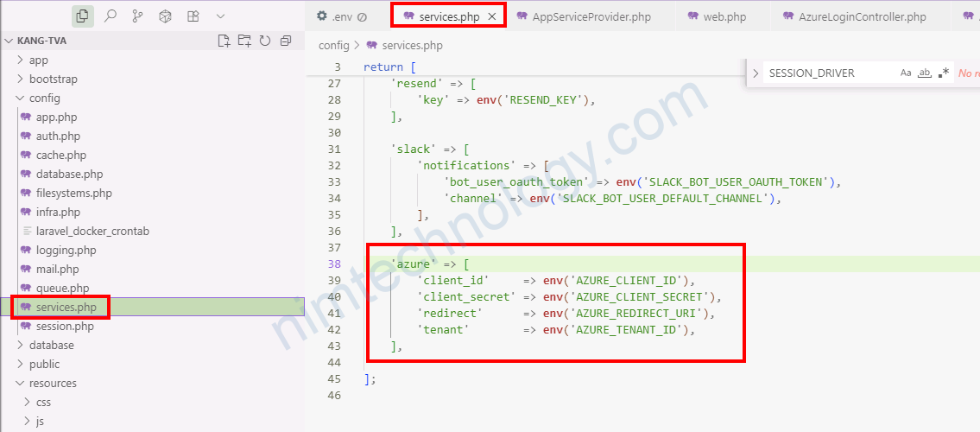Click the New Folder icon in explorer
Image resolution: width=980 pixels, height=432 pixels.
pyautogui.click(x=244, y=41)
